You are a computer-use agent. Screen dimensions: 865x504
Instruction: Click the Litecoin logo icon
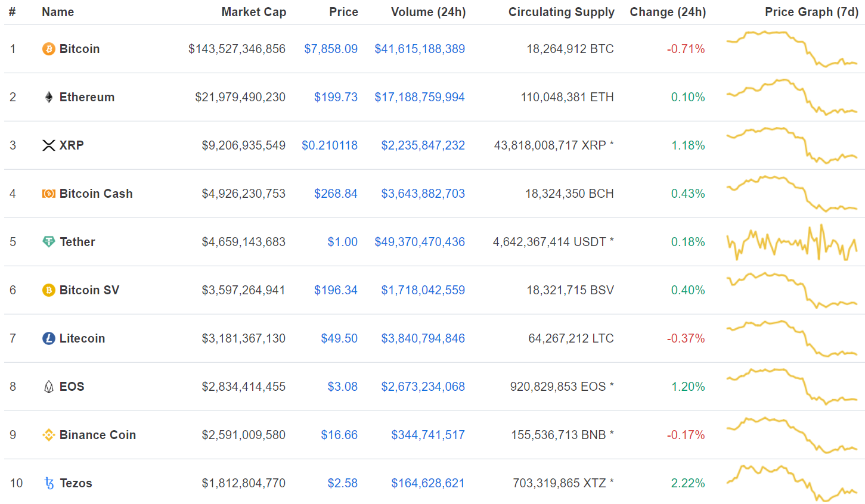coord(49,338)
